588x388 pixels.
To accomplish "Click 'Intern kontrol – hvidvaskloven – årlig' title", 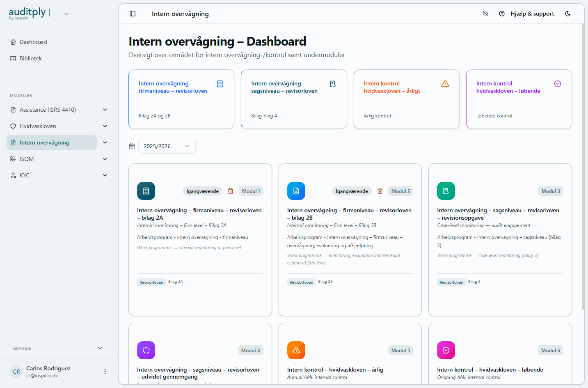I will [x=335, y=370].
